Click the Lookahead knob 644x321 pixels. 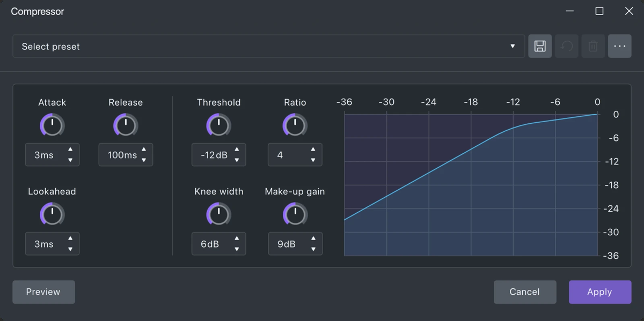pyautogui.click(x=52, y=215)
